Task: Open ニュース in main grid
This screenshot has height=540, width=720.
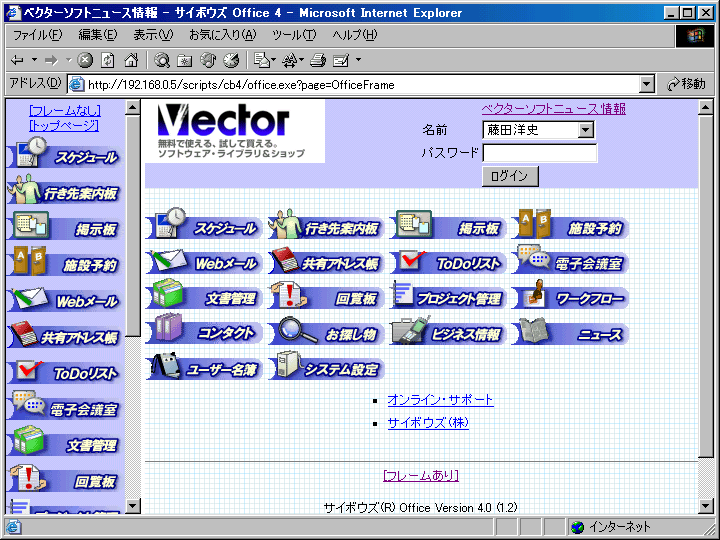Action: [570, 331]
